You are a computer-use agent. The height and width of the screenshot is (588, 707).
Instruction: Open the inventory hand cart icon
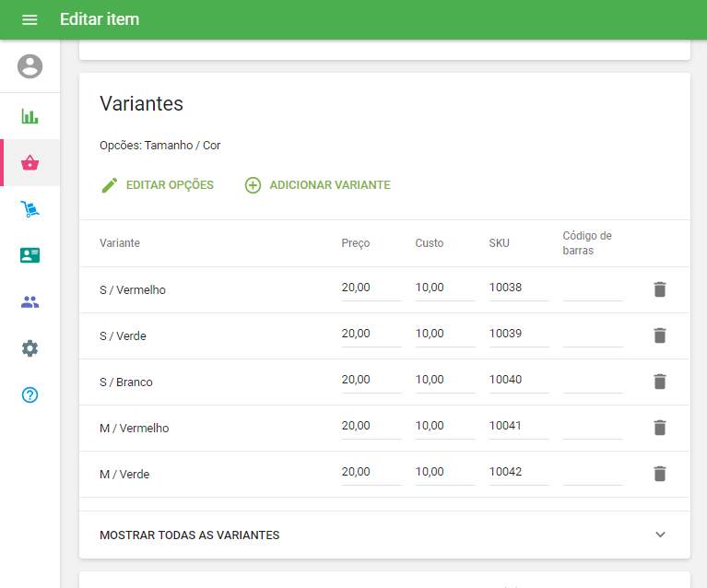(29, 209)
